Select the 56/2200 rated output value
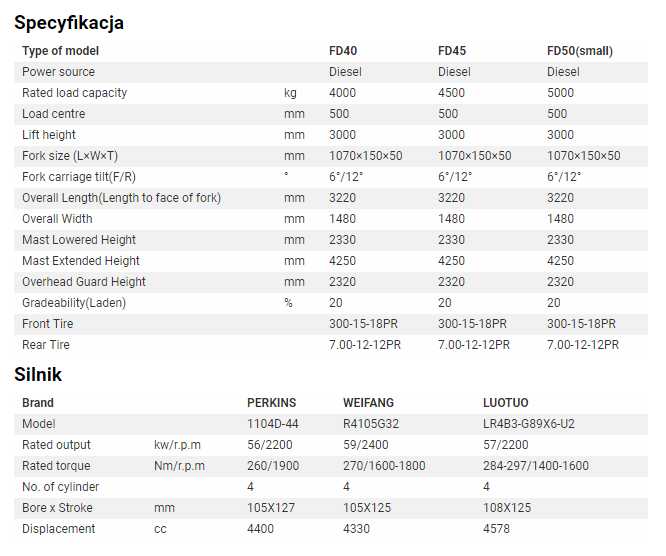The image size is (666, 556). [x=270, y=445]
